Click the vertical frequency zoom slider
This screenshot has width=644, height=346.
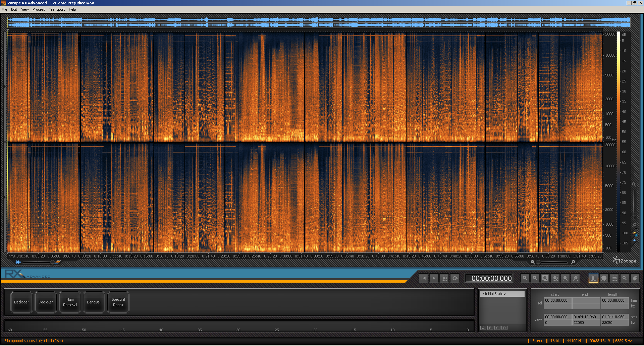click(634, 205)
